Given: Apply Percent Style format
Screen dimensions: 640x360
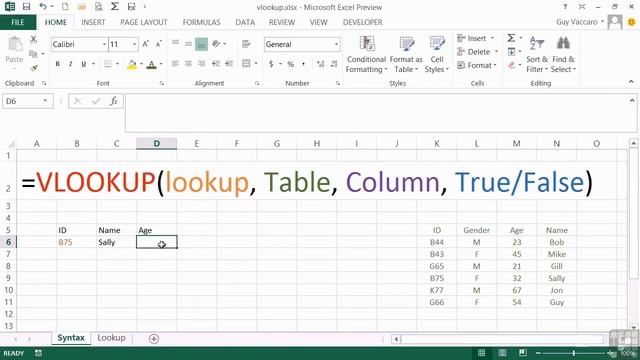Looking at the screenshot, I should click(291, 64).
